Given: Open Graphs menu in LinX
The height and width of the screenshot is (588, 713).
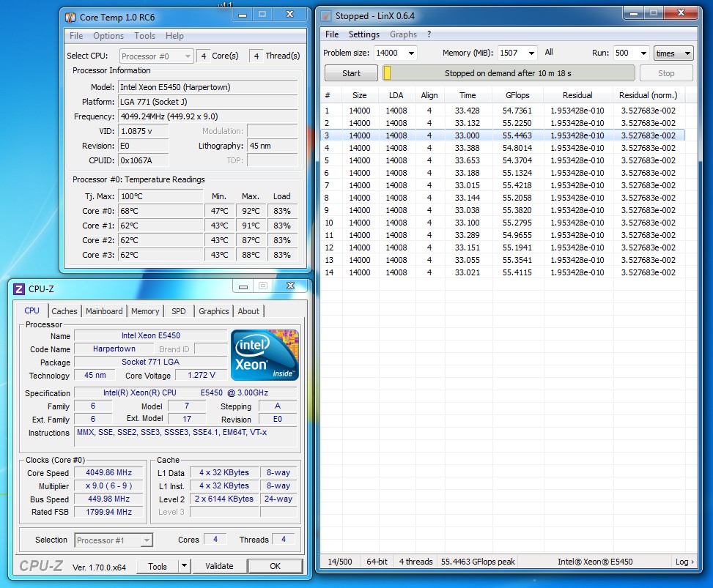Looking at the screenshot, I should [403, 34].
